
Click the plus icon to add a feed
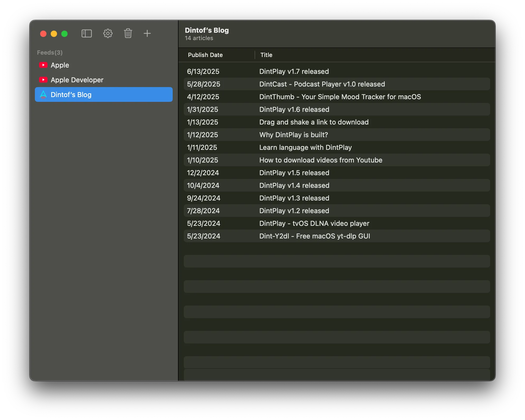(147, 34)
